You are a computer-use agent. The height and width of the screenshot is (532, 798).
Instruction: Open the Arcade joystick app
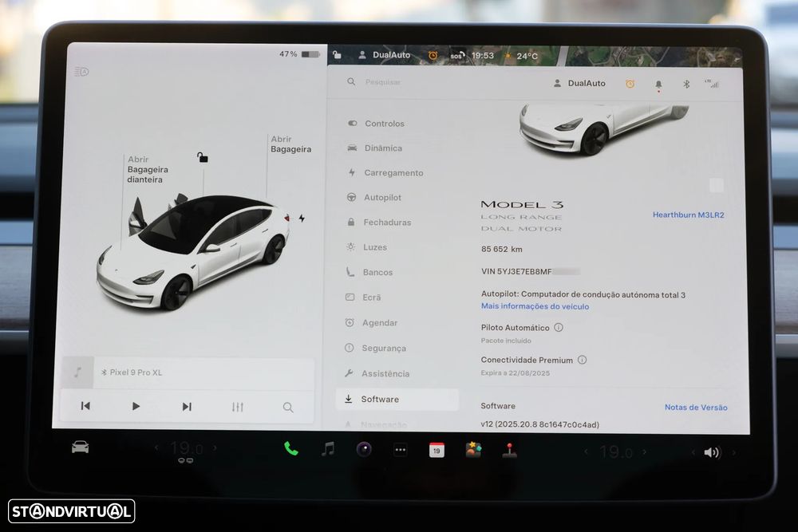coord(509,450)
